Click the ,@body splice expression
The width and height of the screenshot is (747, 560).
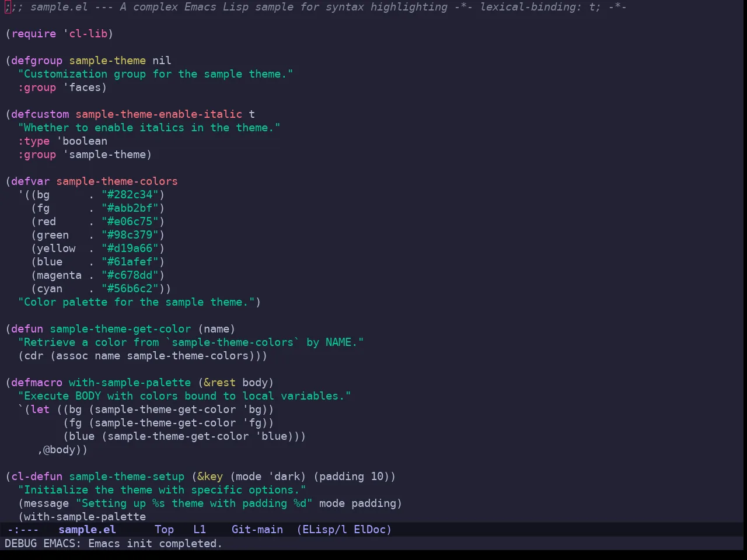(59, 450)
